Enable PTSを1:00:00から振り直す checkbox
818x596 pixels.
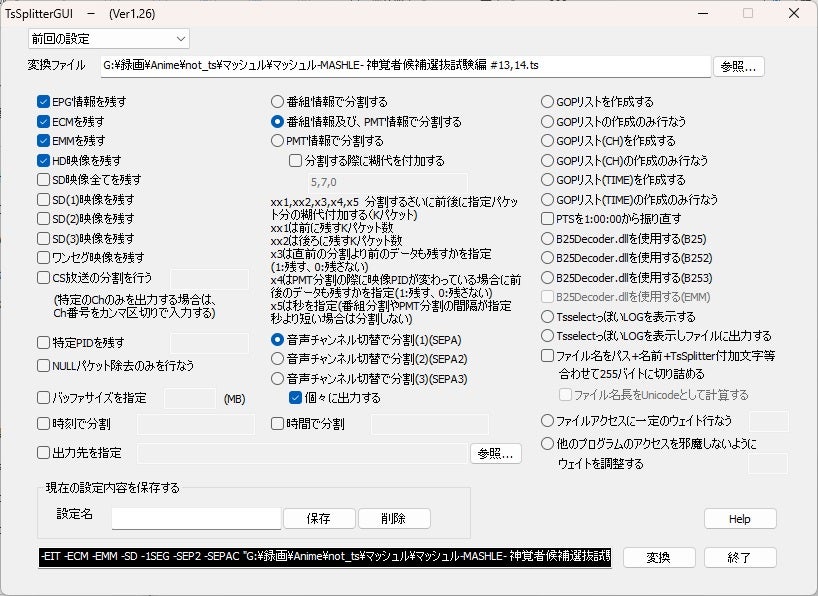click(547, 219)
